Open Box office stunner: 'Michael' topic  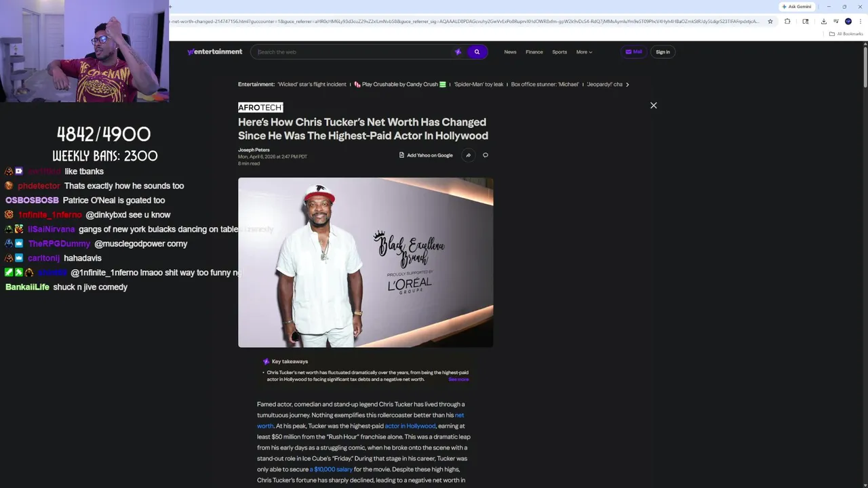point(545,84)
